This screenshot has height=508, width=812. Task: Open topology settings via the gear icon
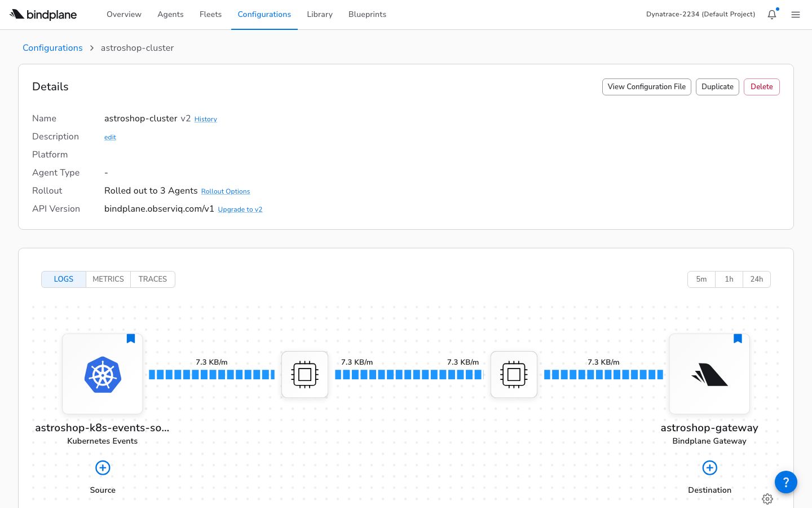(767, 499)
